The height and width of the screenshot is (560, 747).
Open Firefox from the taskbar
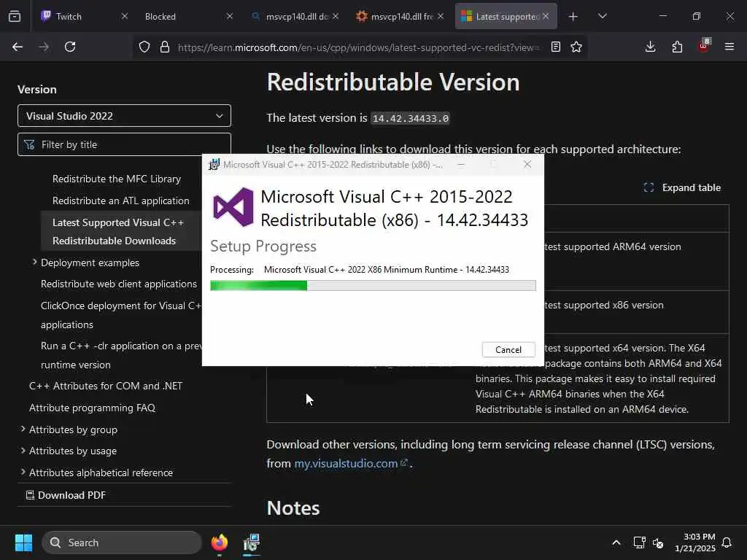click(220, 542)
